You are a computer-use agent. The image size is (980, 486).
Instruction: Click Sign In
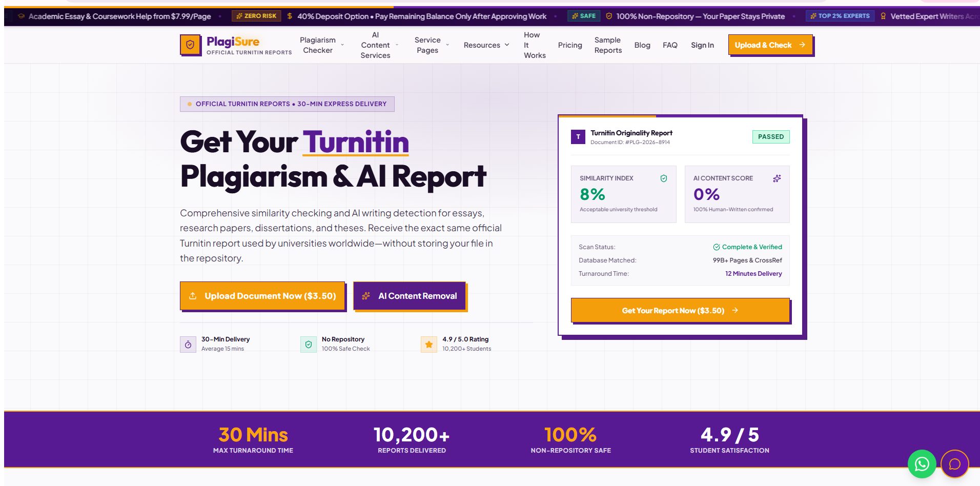pos(702,45)
